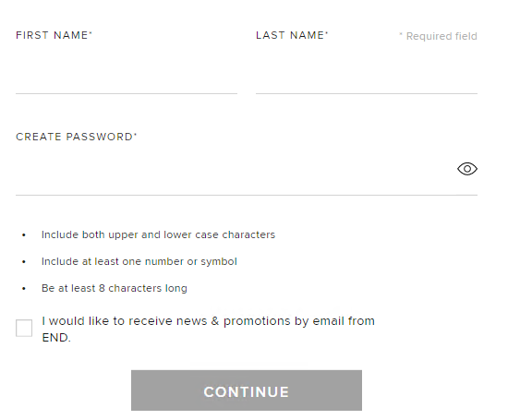Click the asterisk beside CREATE PASSWORD
Screen dimensions: 520x420
pyautogui.click(x=135, y=134)
